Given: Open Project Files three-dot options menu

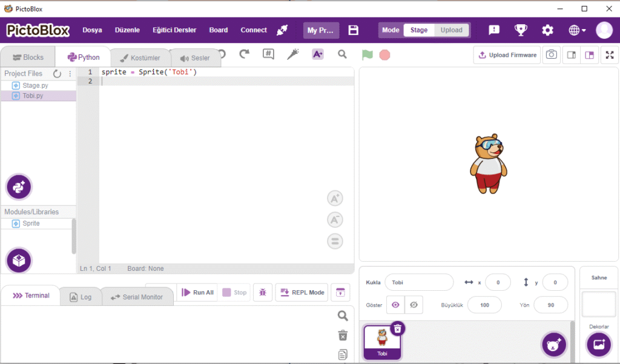Looking at the screenshot, I should tap(70, 74).
